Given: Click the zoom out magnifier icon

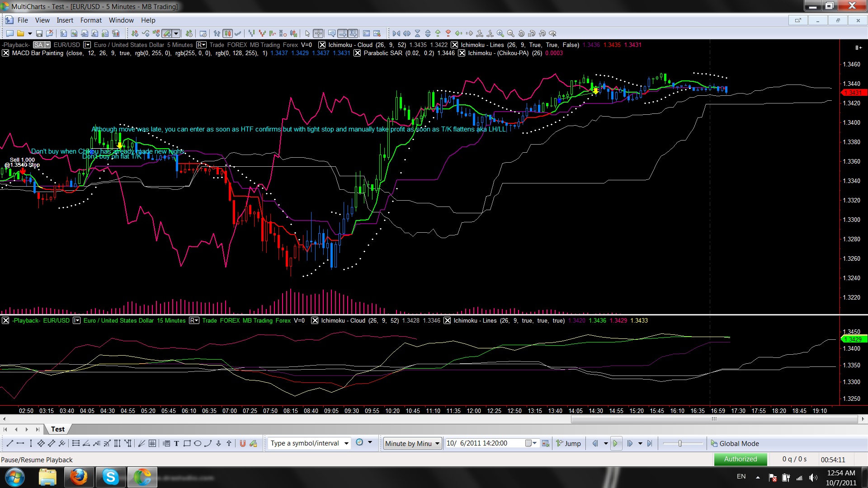Looking at the screenshot, I should tap(511, 33).
